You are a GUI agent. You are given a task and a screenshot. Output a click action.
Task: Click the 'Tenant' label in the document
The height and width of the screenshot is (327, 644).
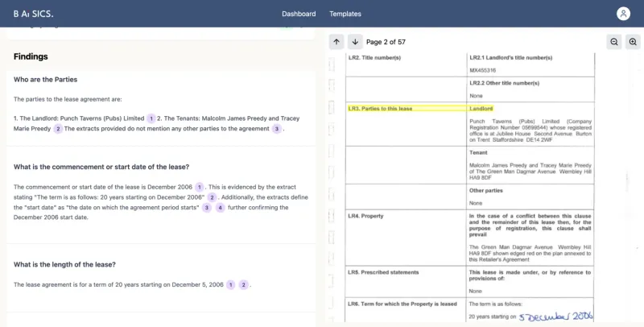(478, 152)
